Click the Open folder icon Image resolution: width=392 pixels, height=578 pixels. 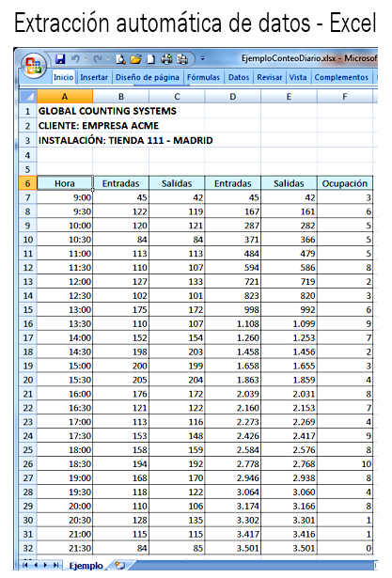[x=135, y=59]
